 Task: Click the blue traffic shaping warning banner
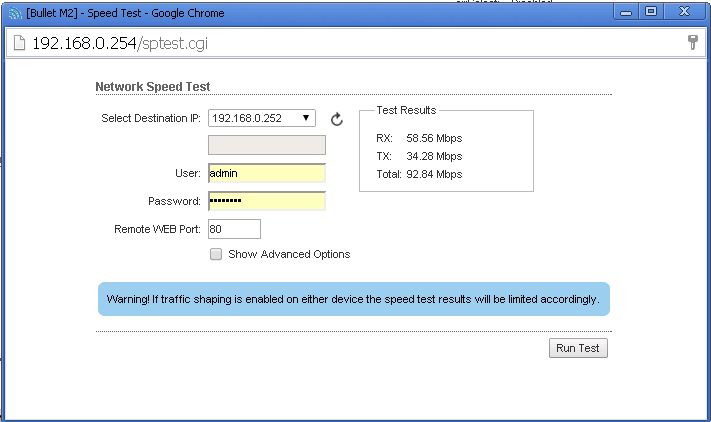click(x=353, y=299)
